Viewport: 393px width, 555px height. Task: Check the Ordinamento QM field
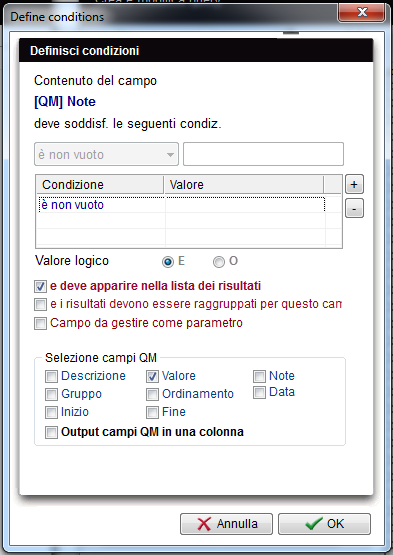(x=152, y=394)
